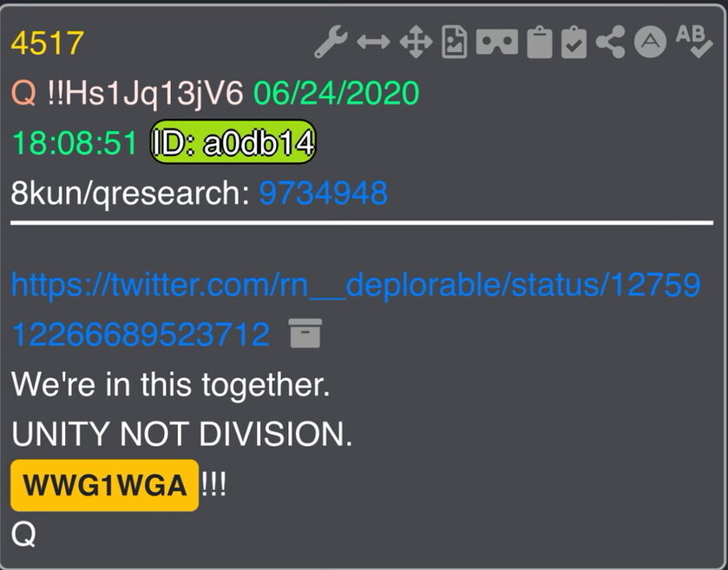Click the VR goggles icon
728x570 pixels.
[x=497, y=43]
